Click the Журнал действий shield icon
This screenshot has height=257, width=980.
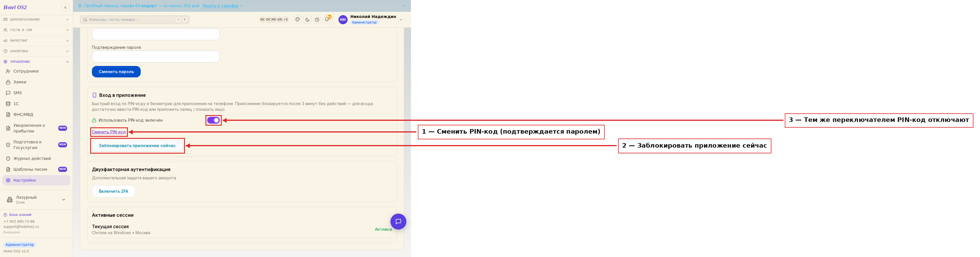tap(8, 159)
